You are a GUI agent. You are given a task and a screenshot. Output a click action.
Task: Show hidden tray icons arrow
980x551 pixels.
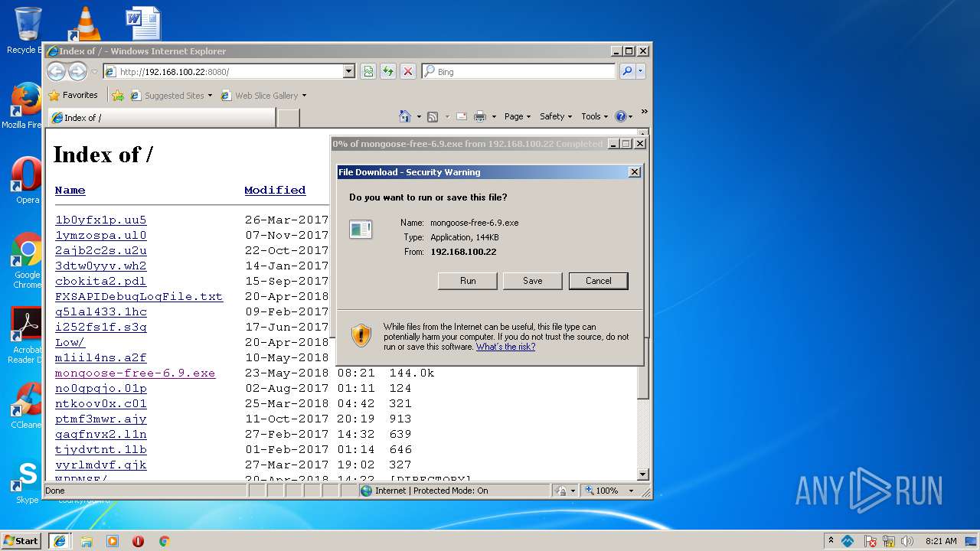[x=831, y=541]
